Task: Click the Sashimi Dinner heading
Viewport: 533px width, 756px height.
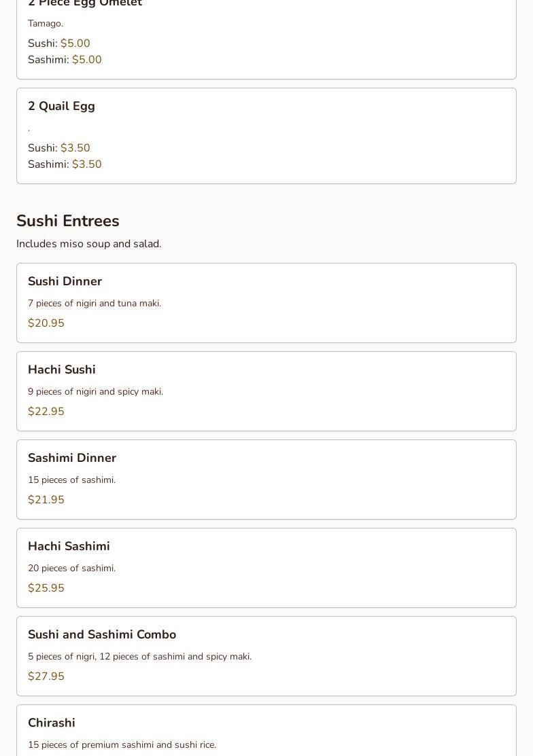Action: [72, 458]
